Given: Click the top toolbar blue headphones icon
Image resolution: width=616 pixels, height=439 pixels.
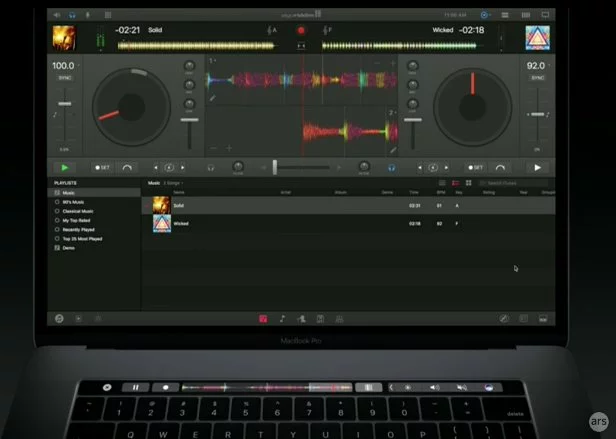Looking at the screenshot, I should (x=72, y=15).
